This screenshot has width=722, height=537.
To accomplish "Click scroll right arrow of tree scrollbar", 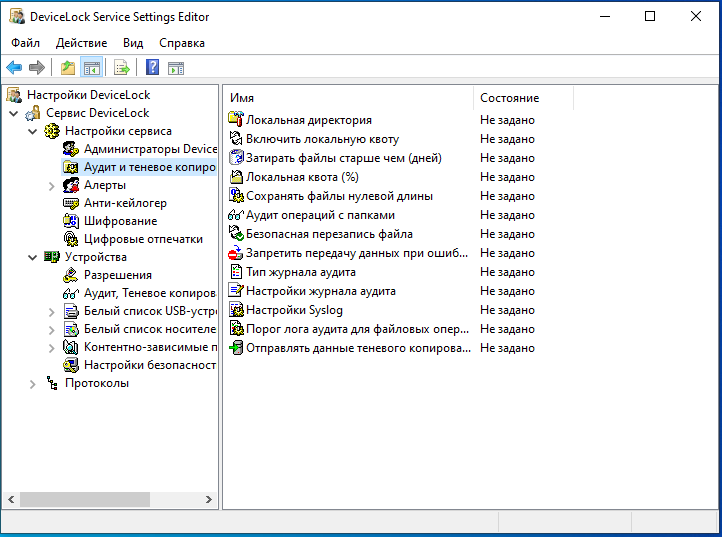I will click(x=209, y=499).
